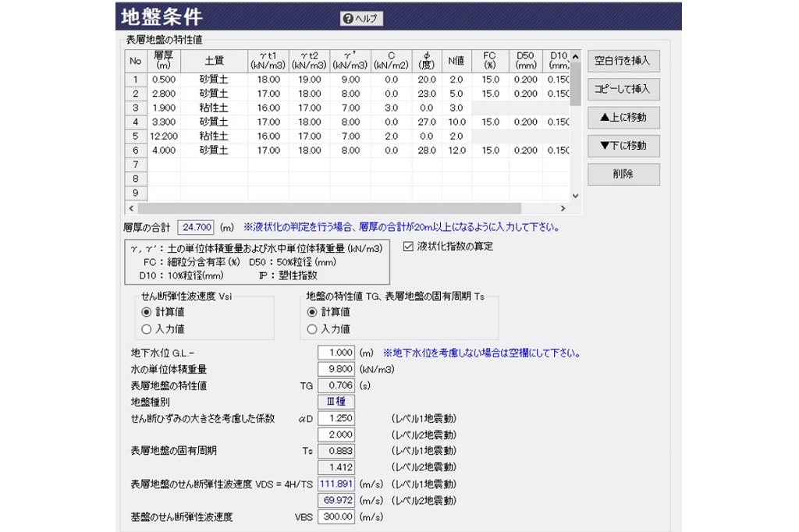Click layer thickness cell 12.200
This screenshot has height=532, width=799.
[x=164, y=137]
